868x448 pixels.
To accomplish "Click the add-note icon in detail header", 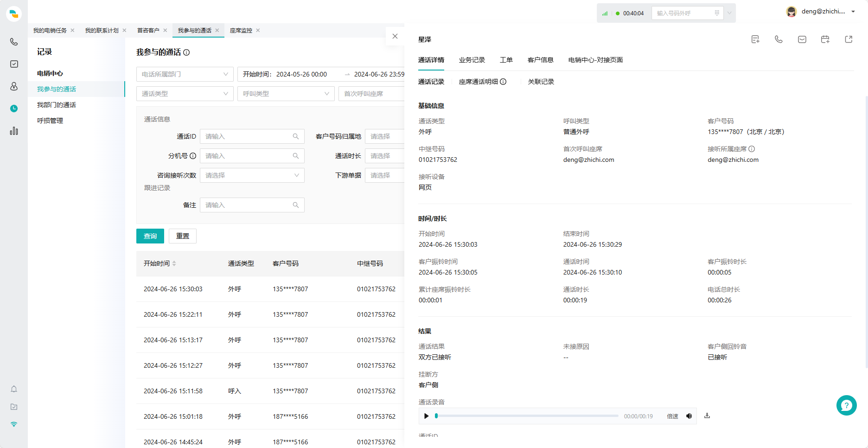I will coord(755,39).
